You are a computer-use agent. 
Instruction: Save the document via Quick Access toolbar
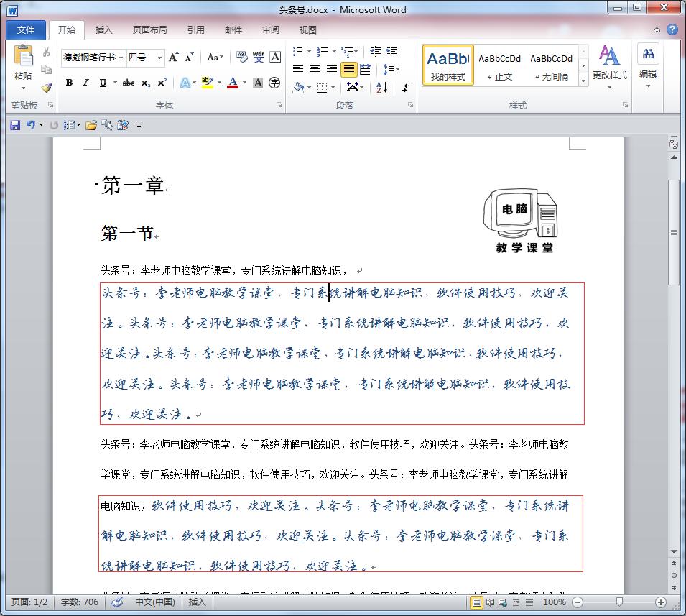tap(15, 124)
